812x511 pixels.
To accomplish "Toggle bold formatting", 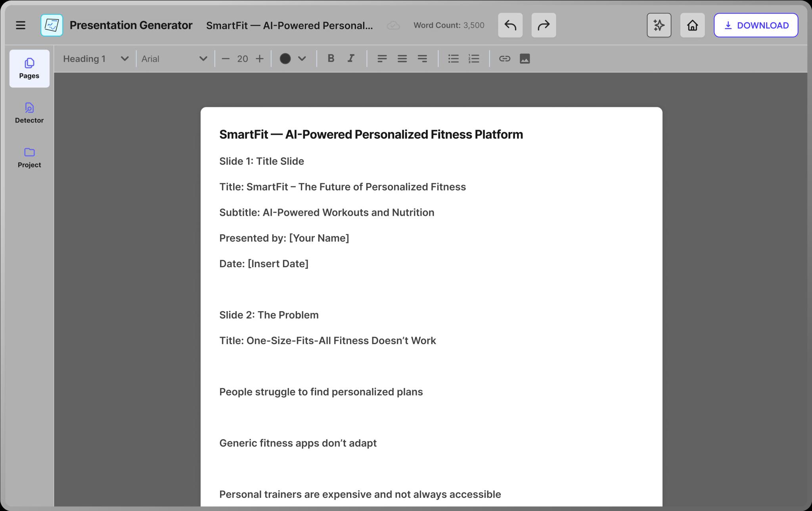I will coord(331,59).
